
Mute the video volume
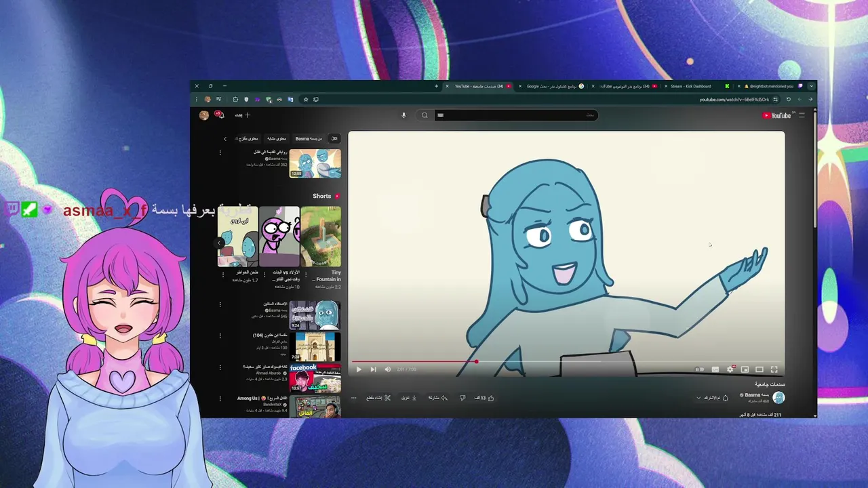pyautogui.click(x=387, y=369)
